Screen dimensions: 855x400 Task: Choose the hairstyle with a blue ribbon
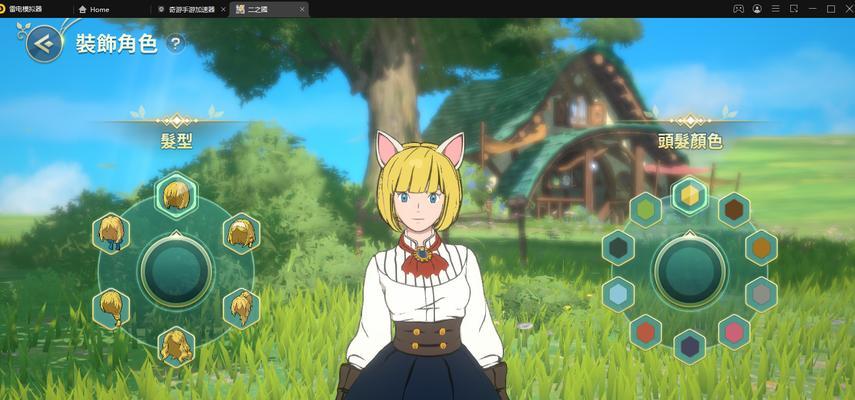[111, 233]
